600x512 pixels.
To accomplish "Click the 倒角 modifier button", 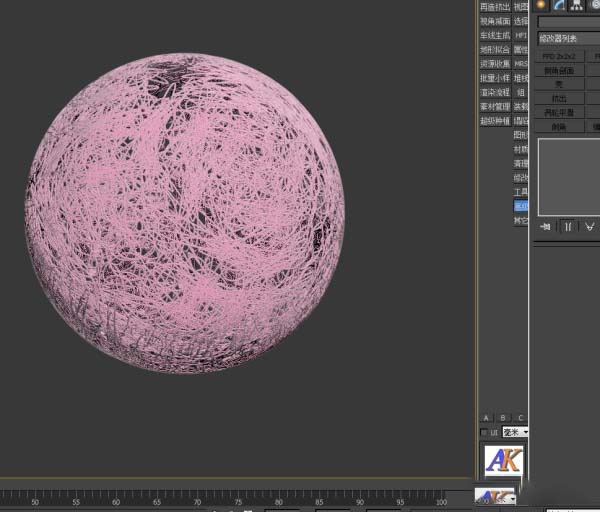I will click(559, 126).
